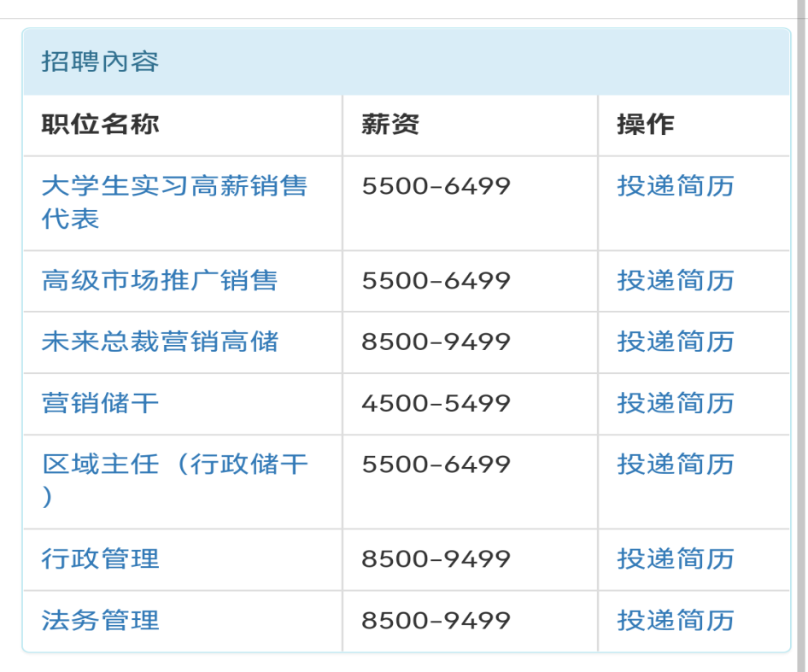Click 投递简历 for 区域主任 position
This screenshot has height=672, width=808.
tap(676, 465)
